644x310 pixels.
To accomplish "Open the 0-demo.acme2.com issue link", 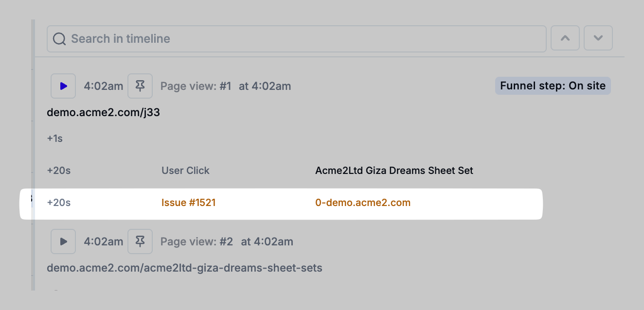I will tap(363, 203).
